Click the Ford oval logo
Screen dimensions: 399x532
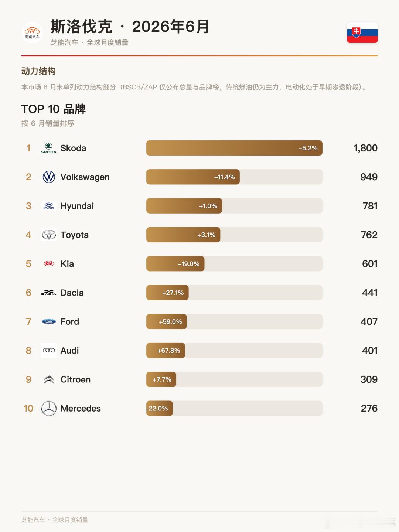(49, 321)
